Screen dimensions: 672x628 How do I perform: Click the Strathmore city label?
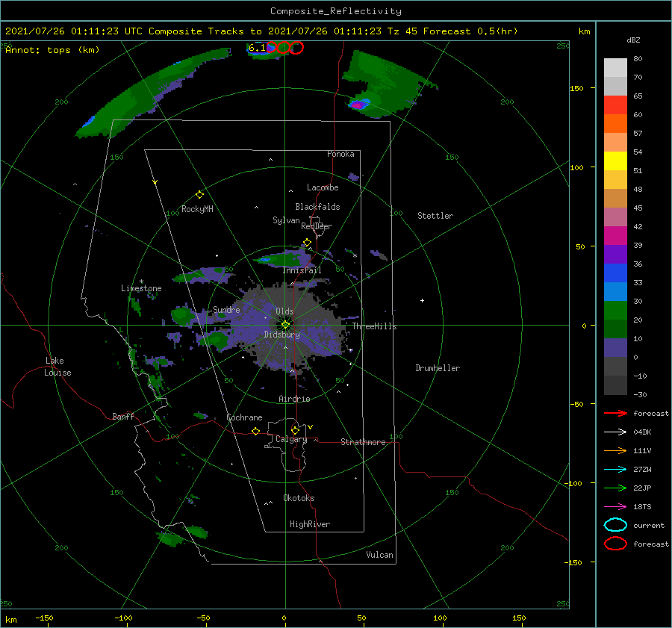click(363, 442)
